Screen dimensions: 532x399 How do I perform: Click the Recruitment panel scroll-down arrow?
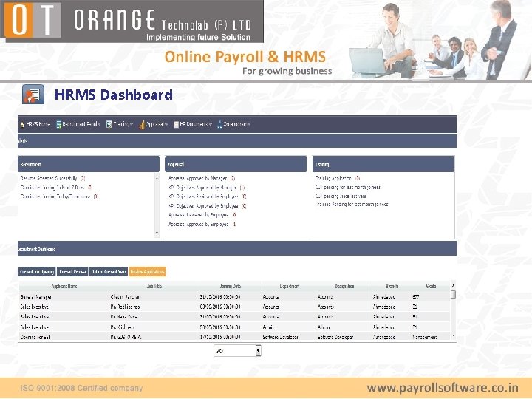coord(157,233)
